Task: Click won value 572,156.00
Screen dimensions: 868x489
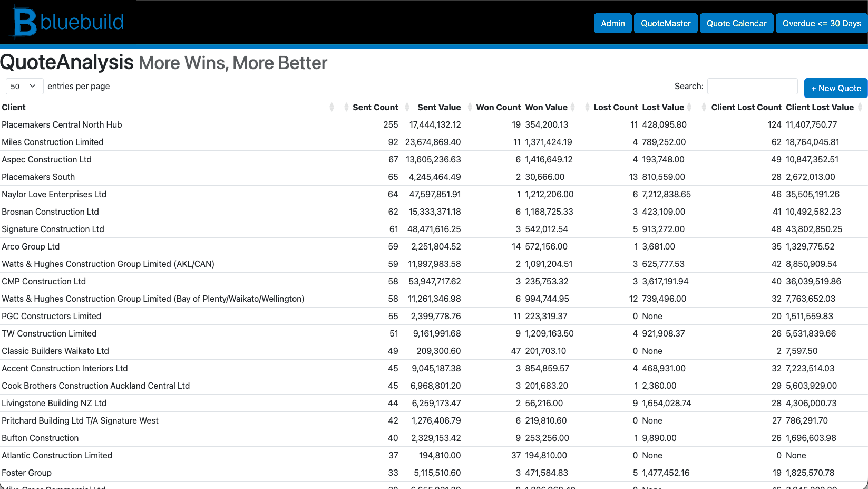Action: [x=546, y=246]
